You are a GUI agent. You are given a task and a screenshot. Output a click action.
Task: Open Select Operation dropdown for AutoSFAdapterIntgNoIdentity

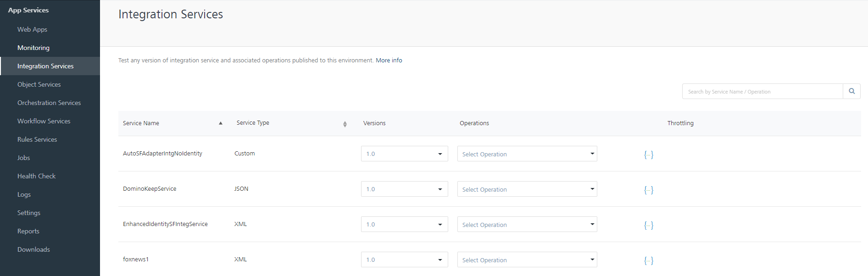pos(527,154)
